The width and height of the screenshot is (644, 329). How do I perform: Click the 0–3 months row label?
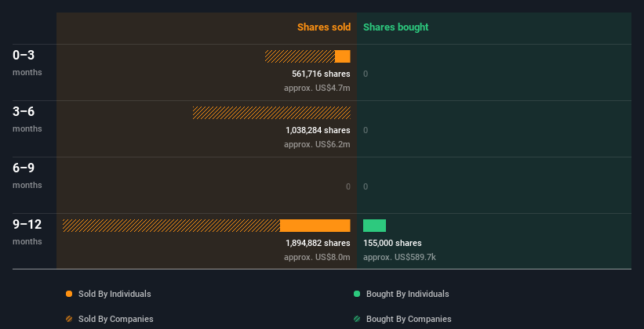[x=27, y=63]
